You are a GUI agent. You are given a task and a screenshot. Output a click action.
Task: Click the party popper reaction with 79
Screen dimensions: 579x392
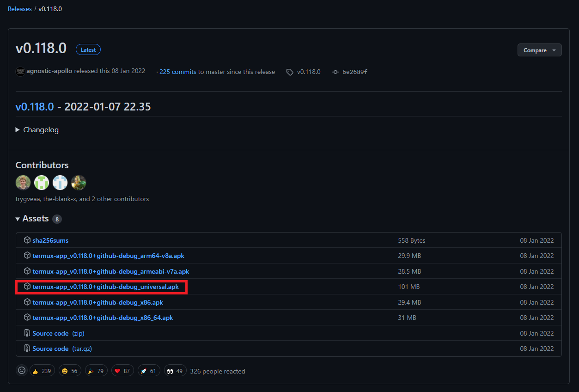pyautogui.click(x=96, y=371)
